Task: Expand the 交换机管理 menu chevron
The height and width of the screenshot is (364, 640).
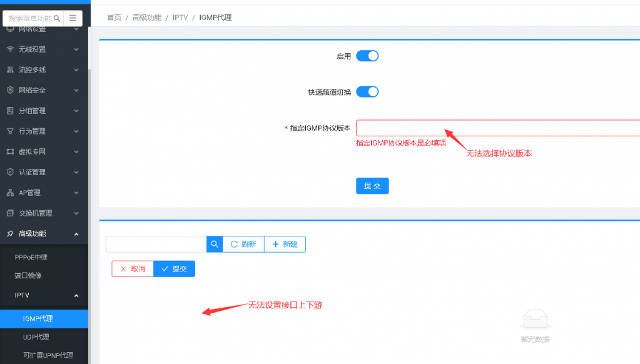Action: 76,213
